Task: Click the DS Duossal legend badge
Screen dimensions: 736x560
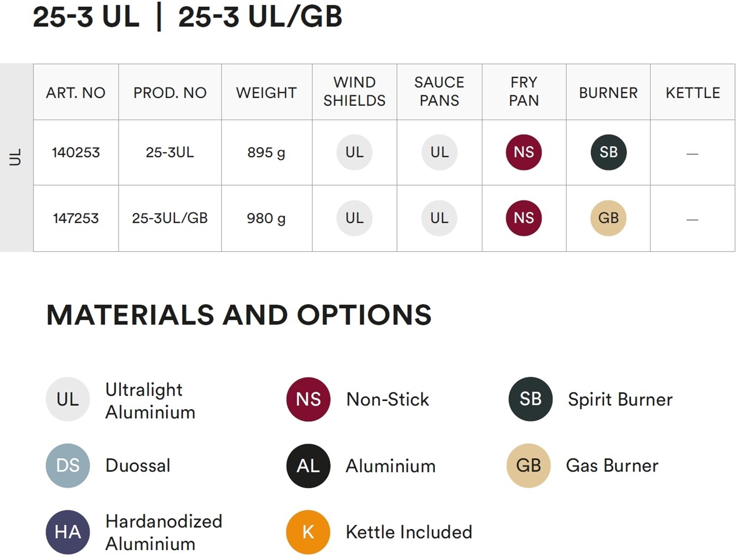Action: click(68, 465)
